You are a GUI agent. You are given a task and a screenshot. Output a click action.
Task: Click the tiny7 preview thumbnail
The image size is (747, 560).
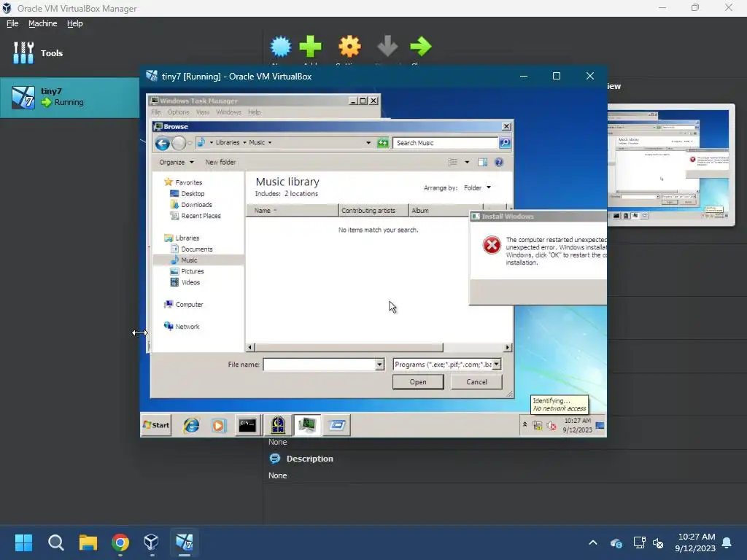click(x=671, y=165)
